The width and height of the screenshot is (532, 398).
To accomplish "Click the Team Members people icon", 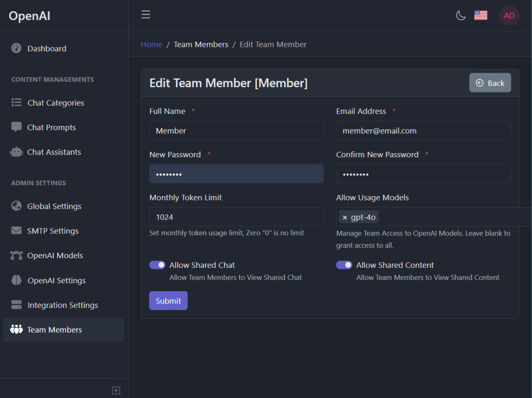I will point(16,329).
